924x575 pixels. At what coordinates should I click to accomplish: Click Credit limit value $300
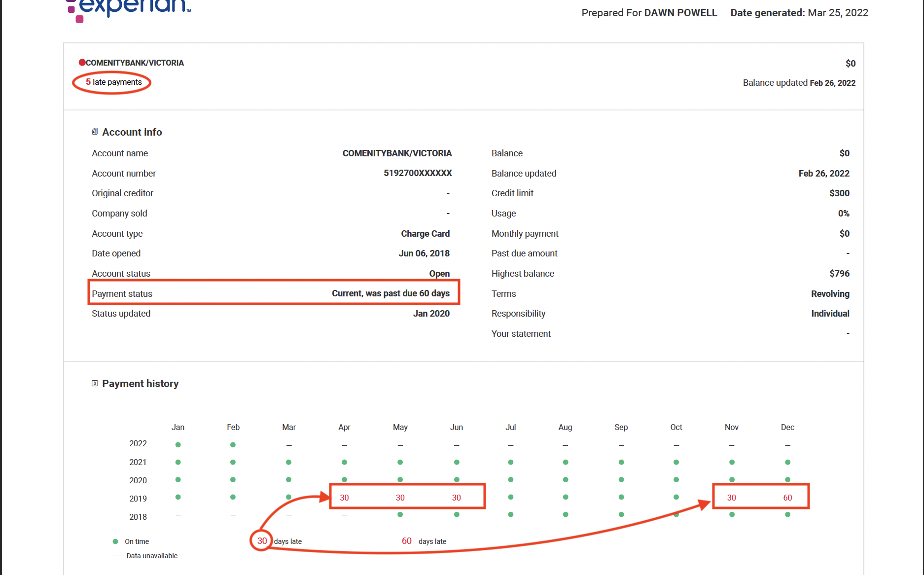coord(839,193)
